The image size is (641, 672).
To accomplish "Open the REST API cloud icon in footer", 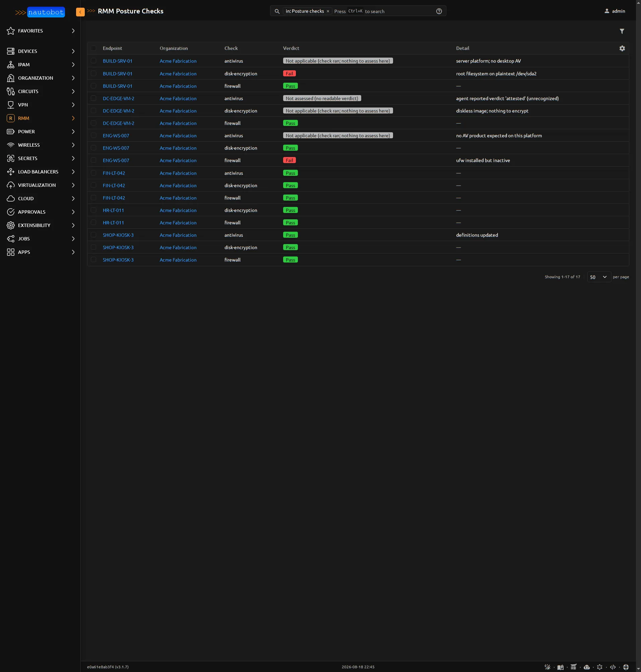I will (587, 667).
